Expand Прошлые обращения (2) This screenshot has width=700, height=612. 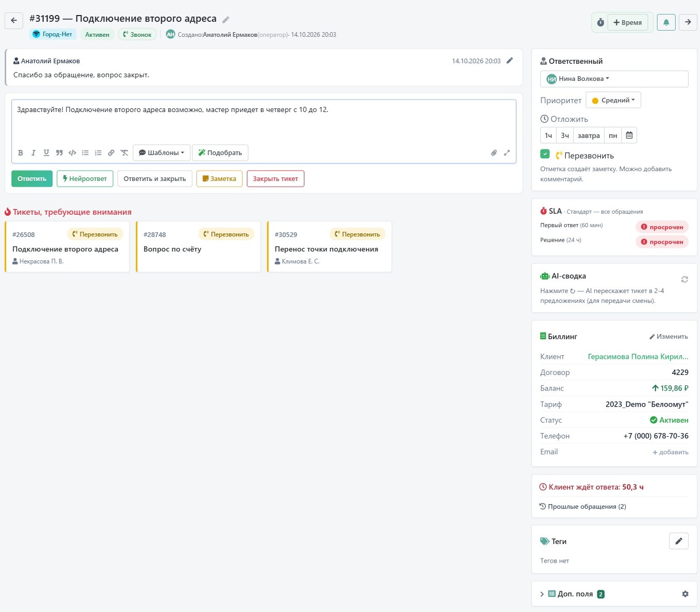583,507
